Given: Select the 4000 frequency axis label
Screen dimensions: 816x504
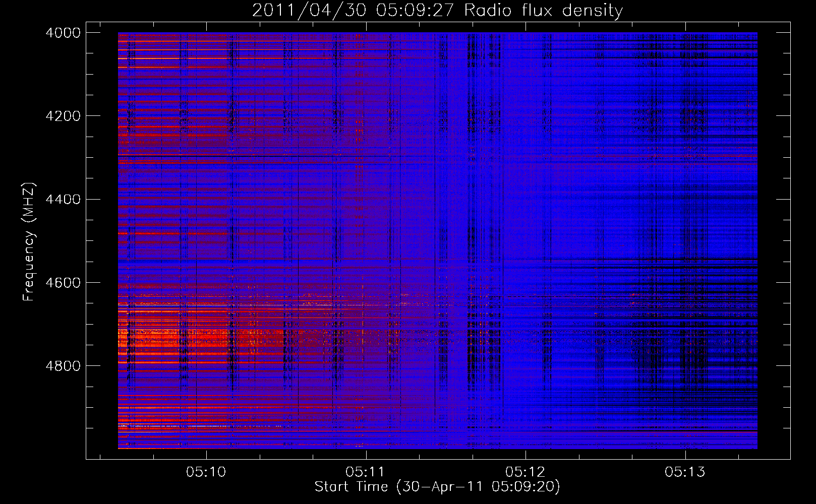Looking at the screenshot, I should pyautogui.click(x=63, y=33).
